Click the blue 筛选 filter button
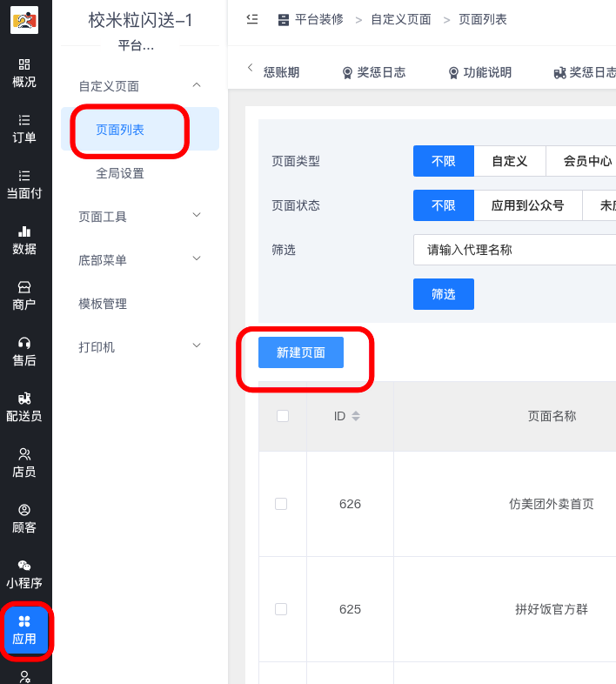Viewport: 616px width, 684px height. point(444,294)
